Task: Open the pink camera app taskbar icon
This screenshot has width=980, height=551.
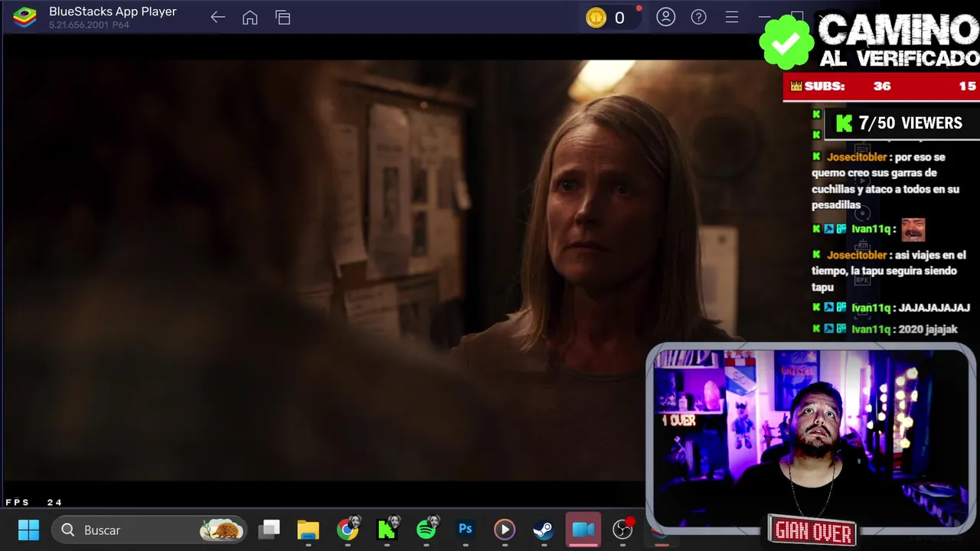Action: pyautogui.click(x=583, y=529)
